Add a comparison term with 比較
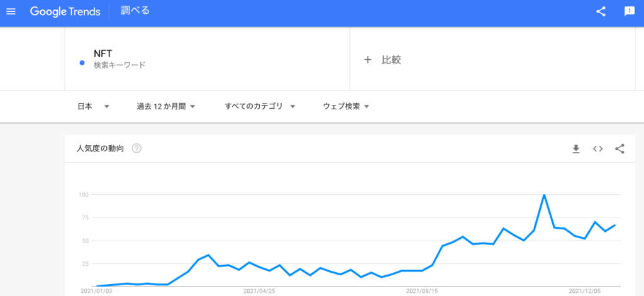 click(x=382, y=60)
